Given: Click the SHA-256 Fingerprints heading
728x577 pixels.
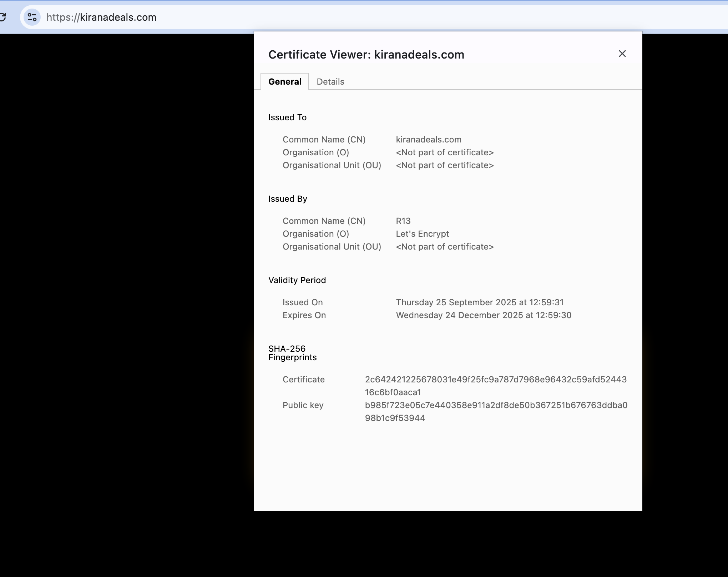Looking at the screenshot, I should 292,353.
